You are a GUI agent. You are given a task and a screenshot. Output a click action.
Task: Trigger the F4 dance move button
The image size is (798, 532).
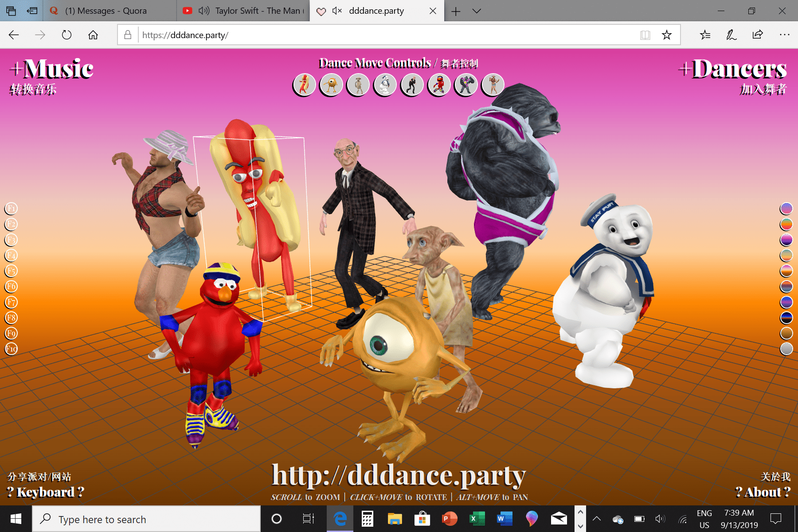click(11, 255)
